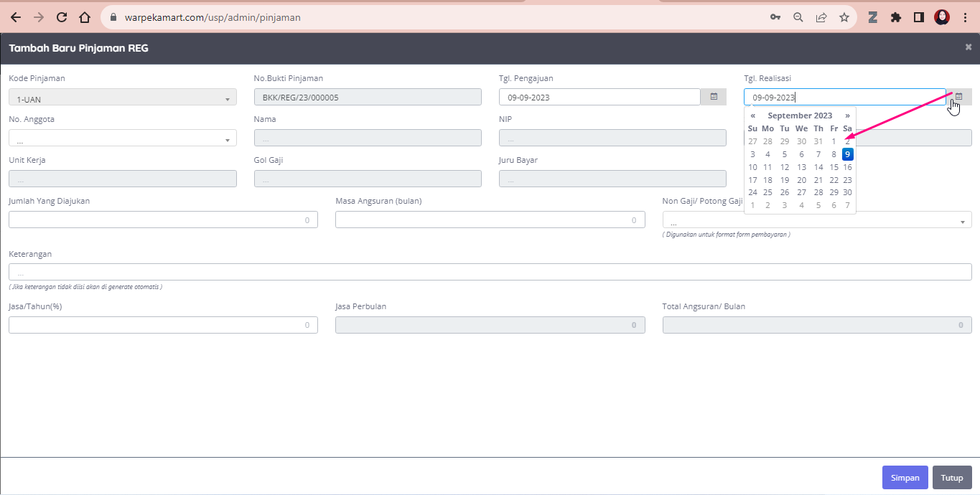
Task: Open saved passwords key icon
Action: (775, 17)
